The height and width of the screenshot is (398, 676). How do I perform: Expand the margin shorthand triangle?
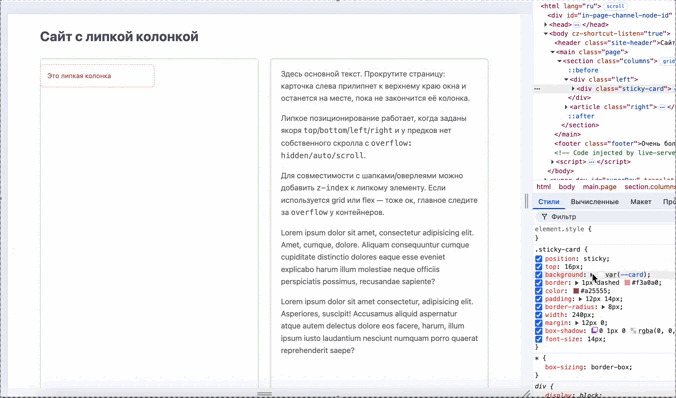point(577,323)
